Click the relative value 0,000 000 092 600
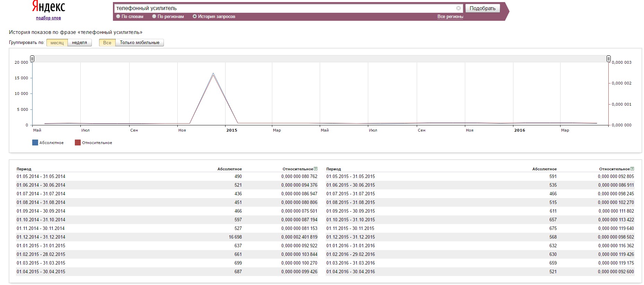644x285 pixels. tap(616, 271)
